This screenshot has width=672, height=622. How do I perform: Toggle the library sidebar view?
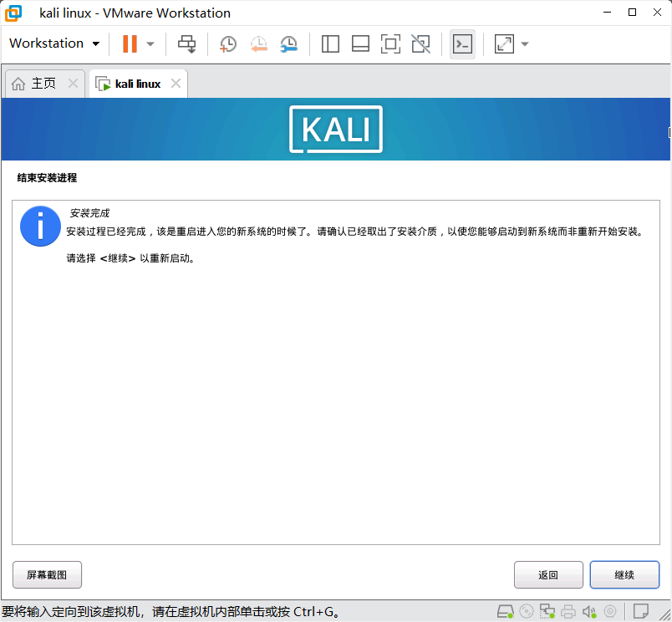330,43
